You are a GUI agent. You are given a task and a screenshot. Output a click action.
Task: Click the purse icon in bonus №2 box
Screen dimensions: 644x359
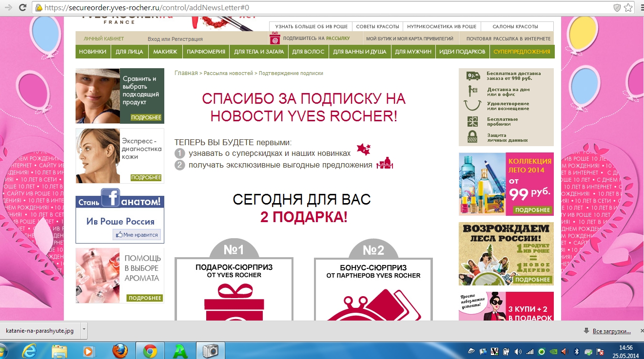click(x=373, y=306)
